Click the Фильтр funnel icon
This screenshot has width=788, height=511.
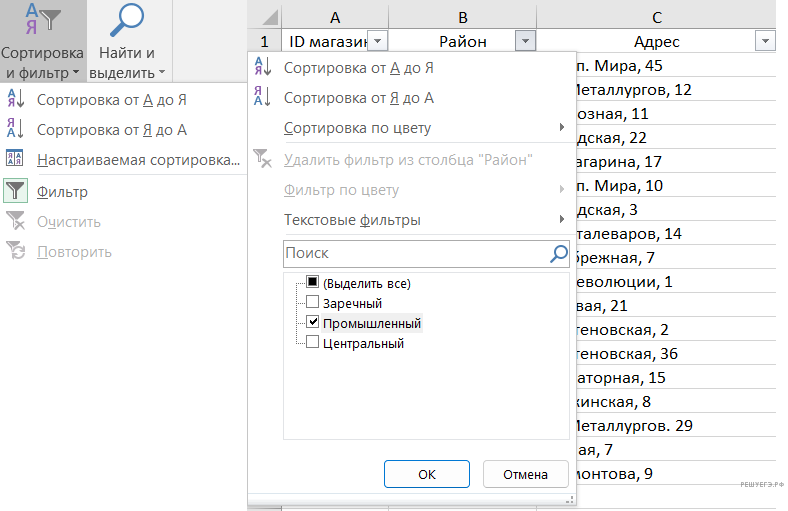(x=16, y=191)
